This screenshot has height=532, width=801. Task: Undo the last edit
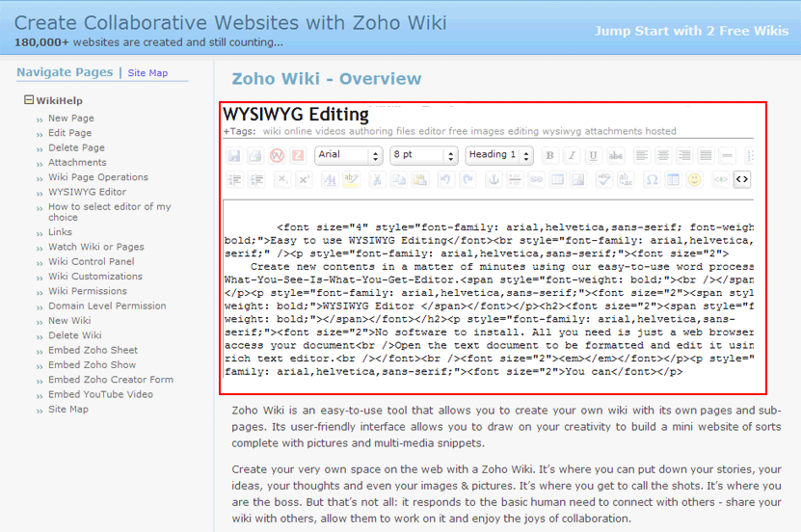tap(445, 179)
